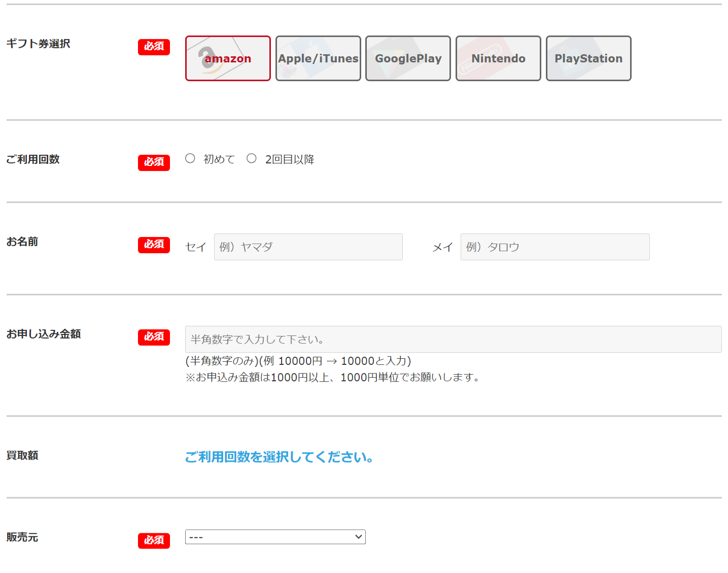Image resolution: width=728 pixels, height=573 pixels.
Task: Click the メイ field label
Action: coord(442,247)
